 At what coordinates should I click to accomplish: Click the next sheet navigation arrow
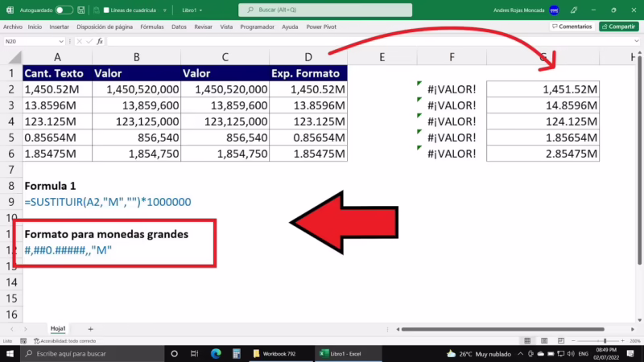tap(26, 329)
